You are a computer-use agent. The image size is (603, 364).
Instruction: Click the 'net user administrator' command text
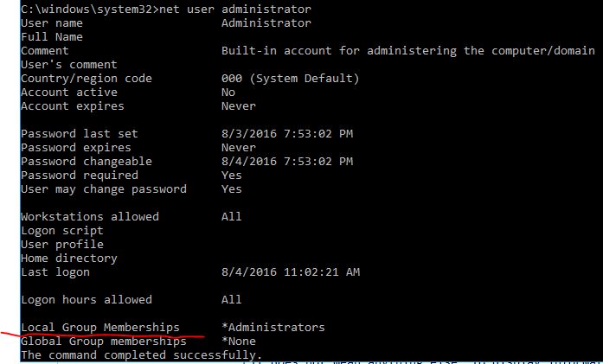235,10
